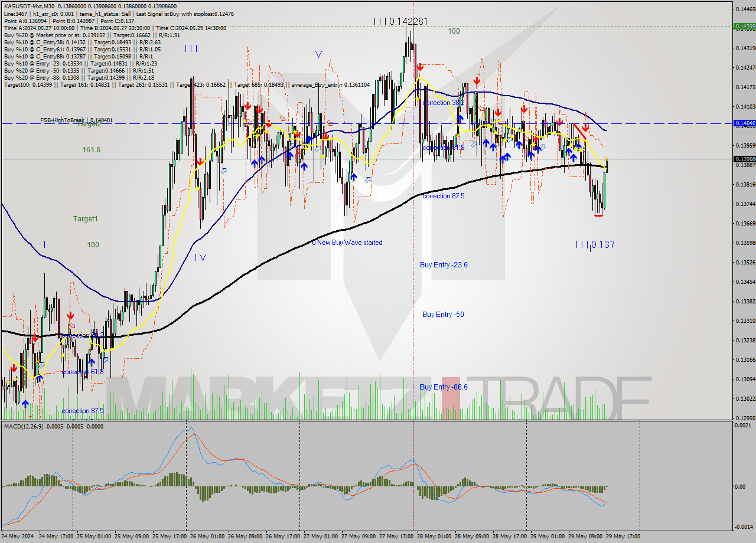Click the '26 May 09:00' time axis label

pos(245,537)
